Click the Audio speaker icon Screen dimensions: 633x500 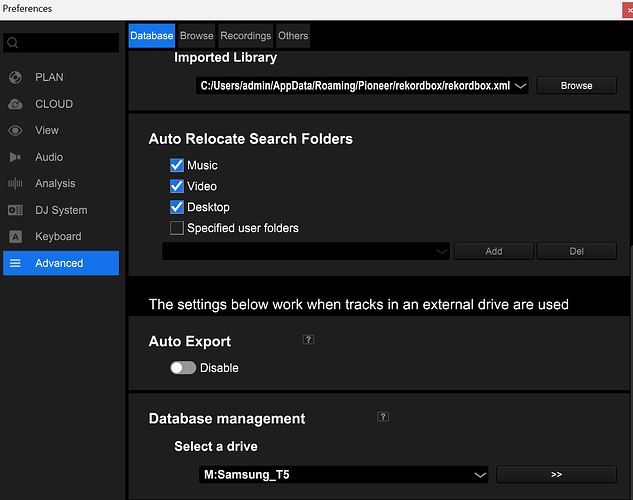coord(15,157)
